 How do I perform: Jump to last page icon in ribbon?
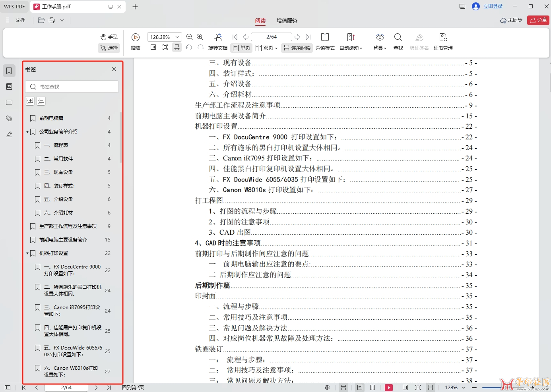pyautogui.click(x=308, y=37)
